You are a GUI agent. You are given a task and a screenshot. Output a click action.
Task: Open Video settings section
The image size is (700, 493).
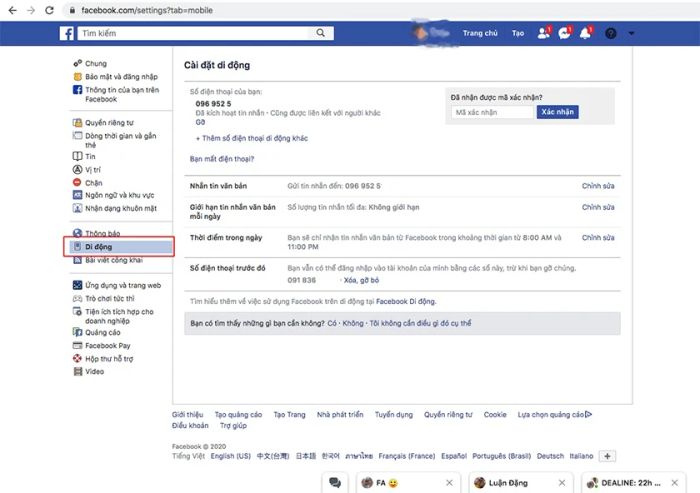coord(94,371)
